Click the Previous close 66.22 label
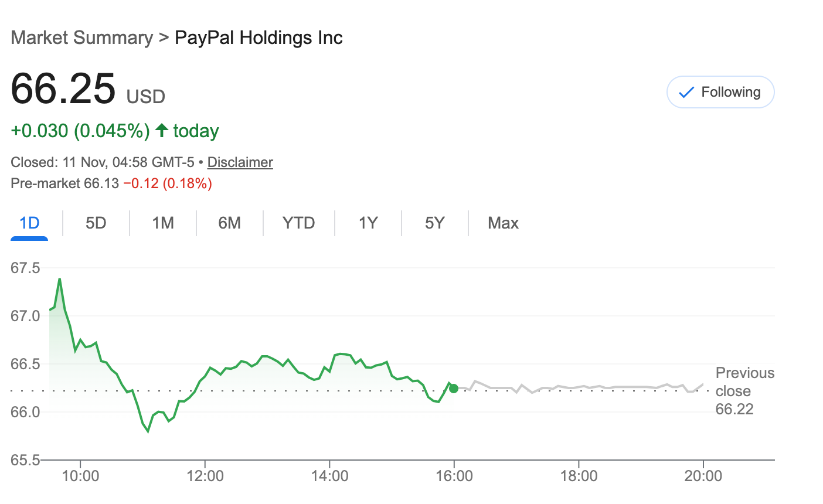The image size is (823, 504). tap(744, 391)
